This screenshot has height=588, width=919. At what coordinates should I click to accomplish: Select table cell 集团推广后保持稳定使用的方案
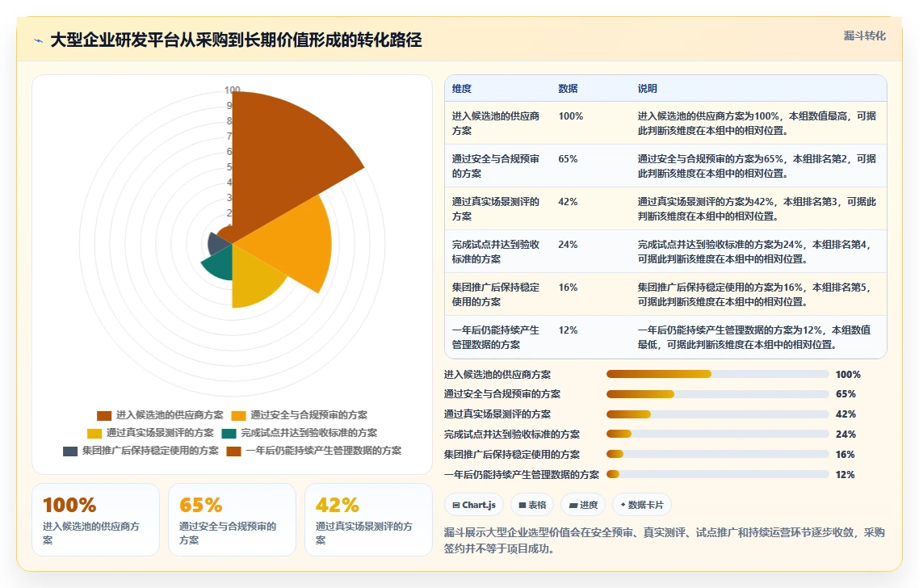tap(496, 294)
